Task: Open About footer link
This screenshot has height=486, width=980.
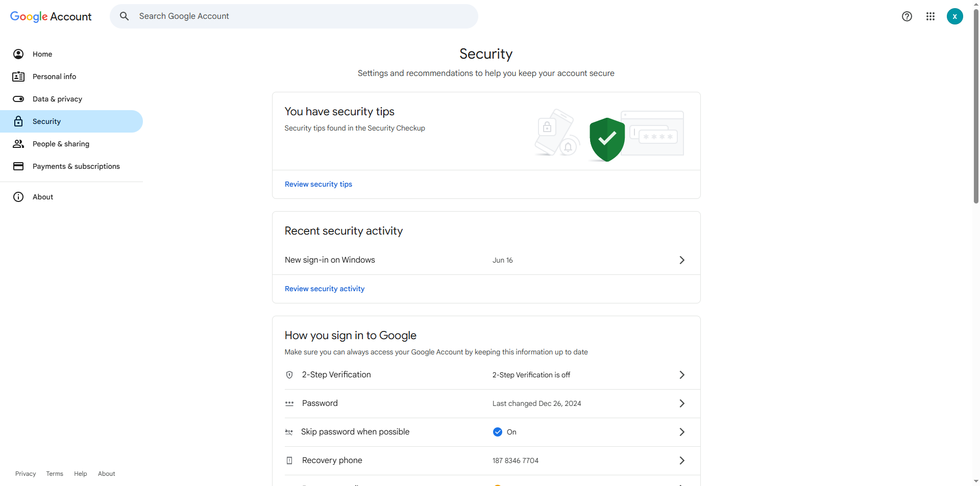Action: click(107, 474)
